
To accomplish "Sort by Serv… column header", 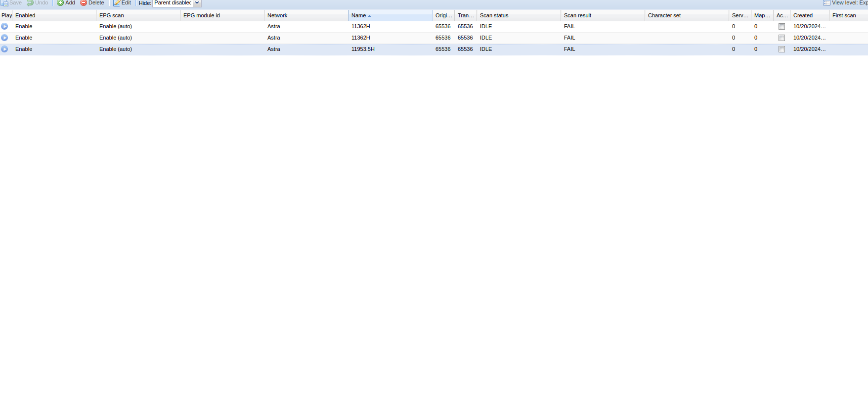I will (740, 15).
